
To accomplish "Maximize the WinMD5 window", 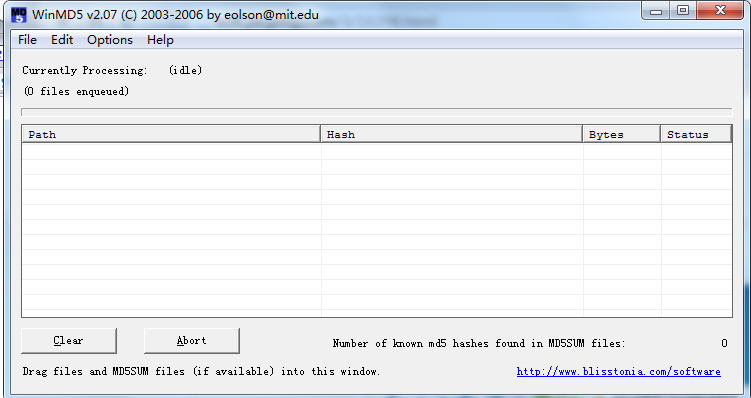I will coord(683,11).
